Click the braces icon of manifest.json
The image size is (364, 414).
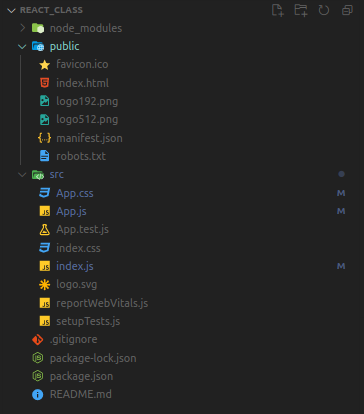(45, 138)
